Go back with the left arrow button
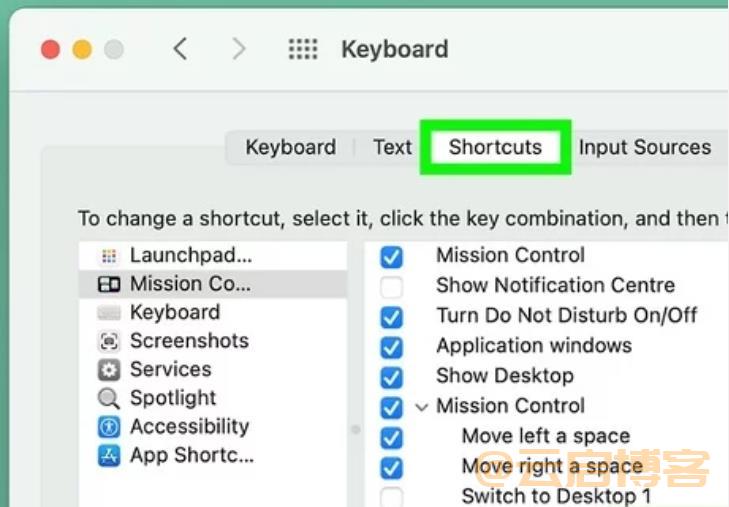 180,49
